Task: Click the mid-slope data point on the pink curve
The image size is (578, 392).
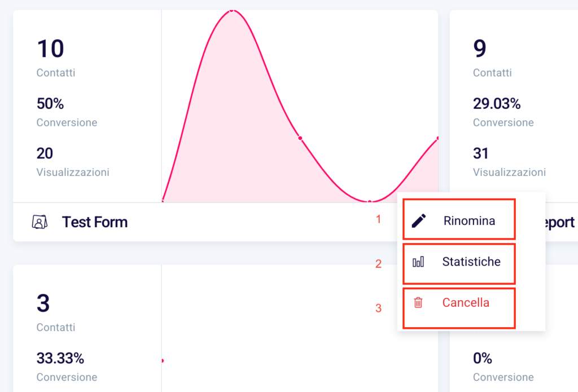Action: [x=300, y=138]
